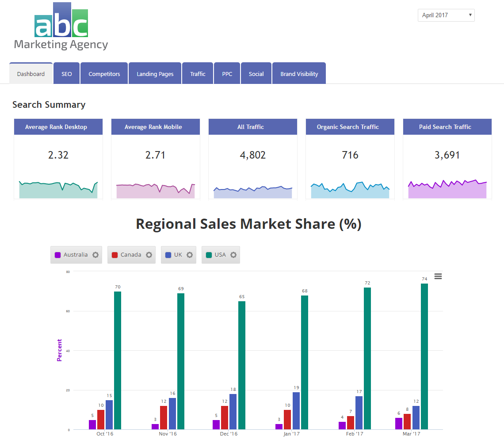The width and height of the screenshot is (504, 447).
Task: Open the April 2017 date dropdown
Action: coord(446,15)
